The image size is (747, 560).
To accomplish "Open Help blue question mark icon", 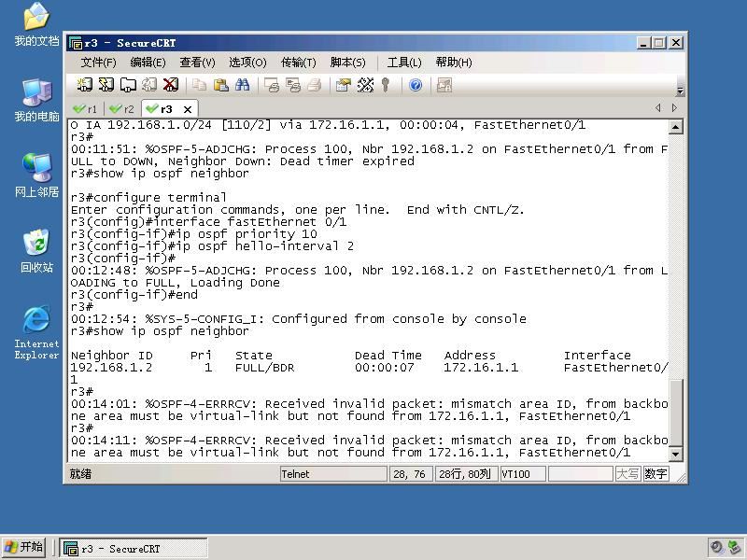I will (x=416, y=85).
